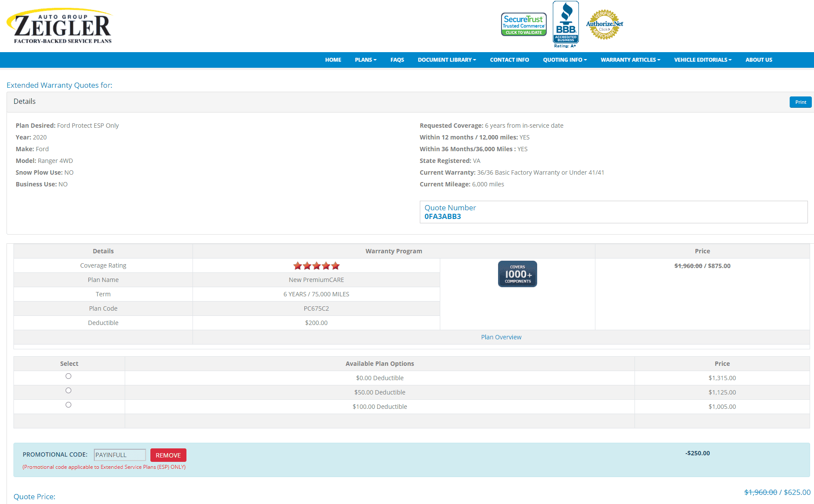This screenshot has width=814, height=504.
Task: Expand the Plans dropdown menu
Action: pyautogui.click(x=365, y=60)
